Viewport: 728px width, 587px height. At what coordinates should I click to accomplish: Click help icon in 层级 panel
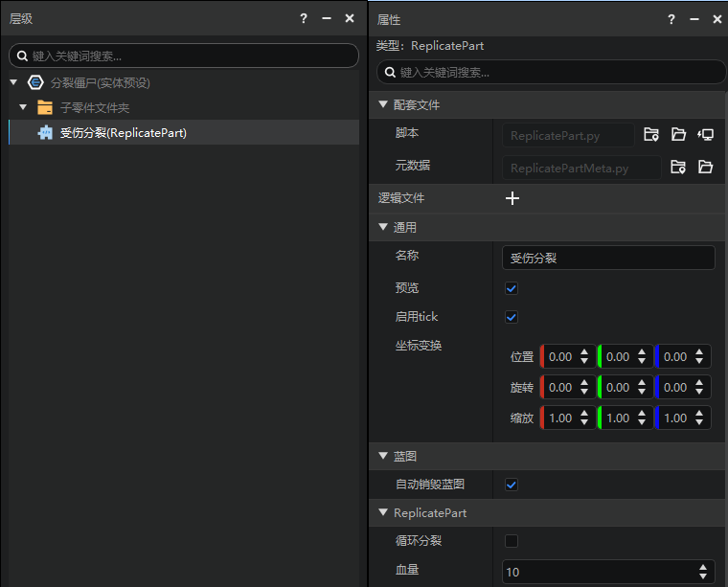[304, 18]
